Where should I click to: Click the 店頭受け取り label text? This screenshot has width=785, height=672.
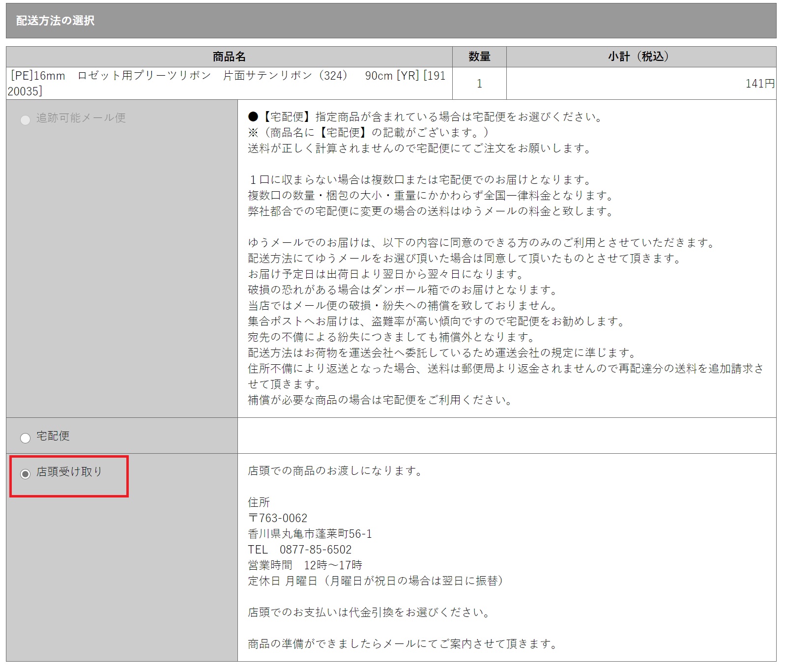69,472
